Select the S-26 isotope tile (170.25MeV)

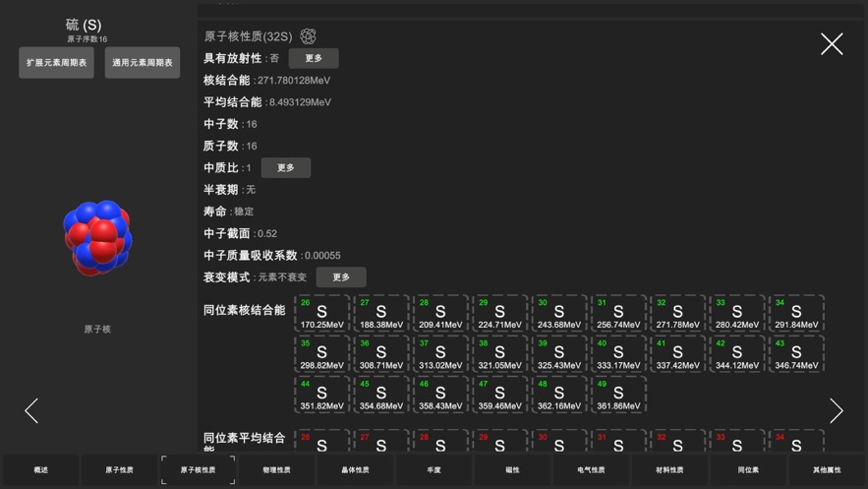click(321, 313)
